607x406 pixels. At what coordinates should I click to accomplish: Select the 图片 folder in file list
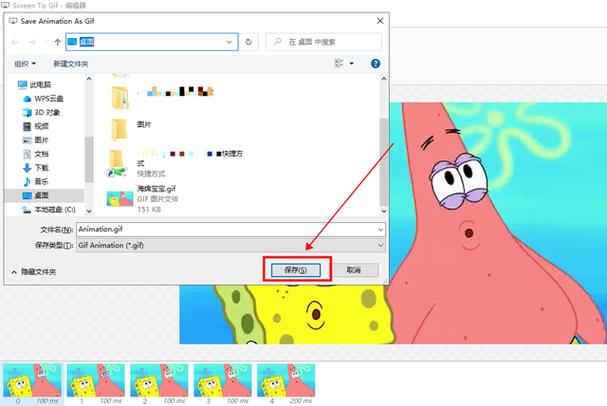pos(130,129)
